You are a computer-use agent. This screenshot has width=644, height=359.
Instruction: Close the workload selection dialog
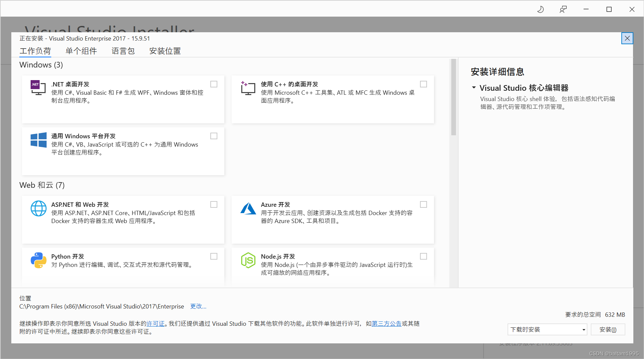point(627,38)
